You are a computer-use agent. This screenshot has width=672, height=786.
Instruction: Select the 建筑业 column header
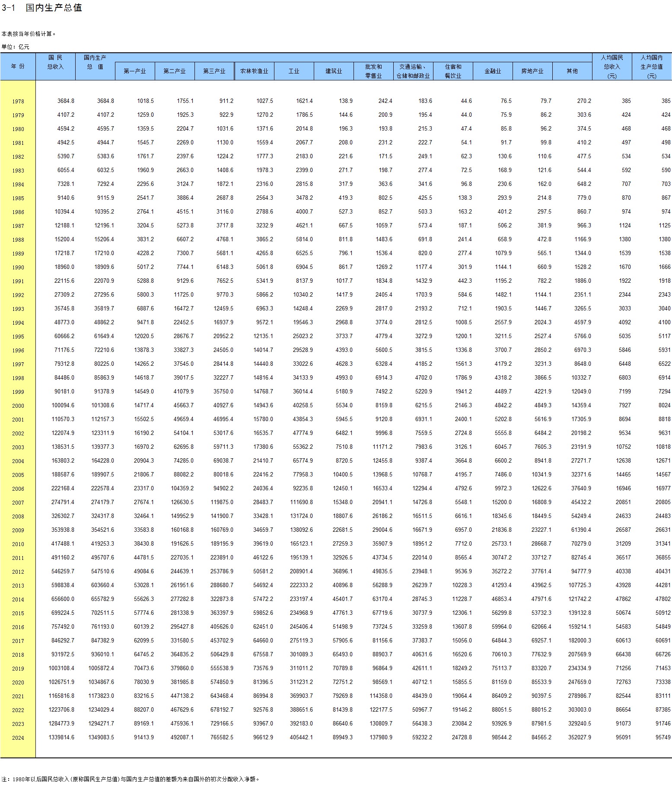[x=334, y=71]
